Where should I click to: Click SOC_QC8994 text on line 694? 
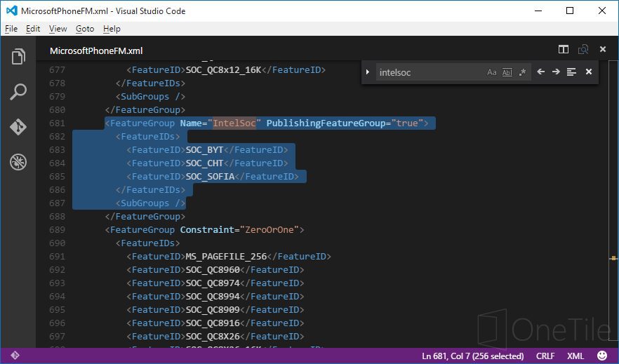tap(213, 296)
